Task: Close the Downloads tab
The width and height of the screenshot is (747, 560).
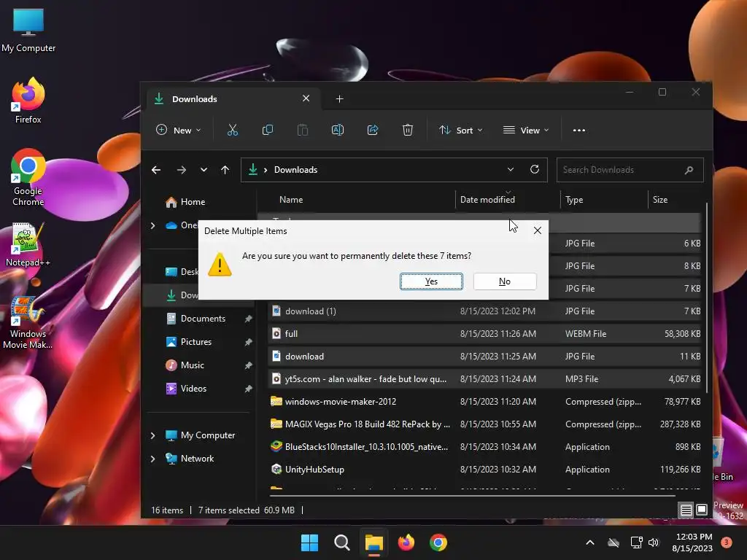Action: (x=306, y=98)
